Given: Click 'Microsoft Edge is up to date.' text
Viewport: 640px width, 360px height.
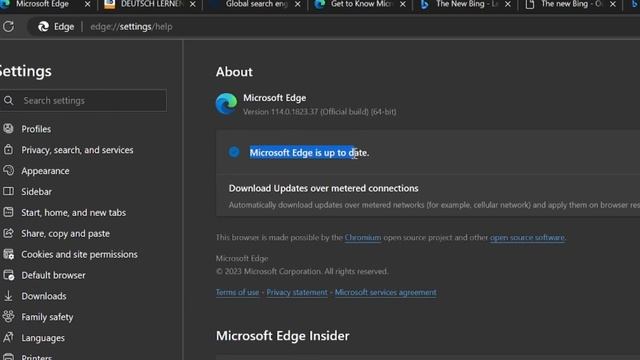Looking at the screenshot, I should pyautogui.click(x=309, y=153).
